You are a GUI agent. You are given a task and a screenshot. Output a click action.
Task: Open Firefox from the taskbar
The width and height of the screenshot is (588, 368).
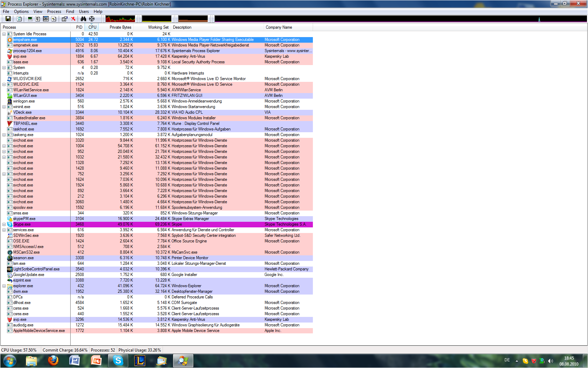click(53, 360)
